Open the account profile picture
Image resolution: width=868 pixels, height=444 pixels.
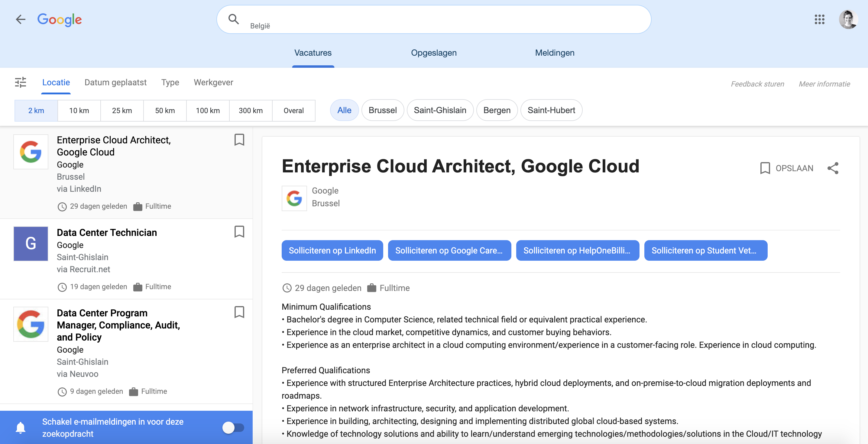coord(848,19)
